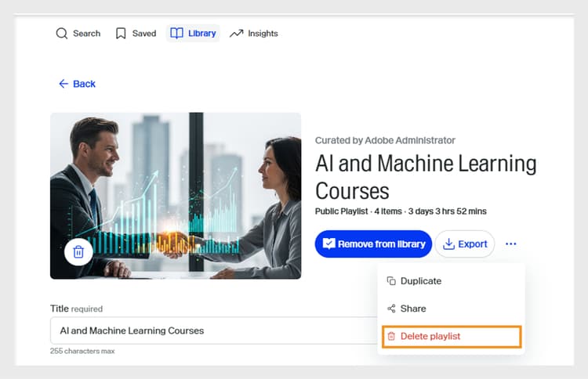The width and height of the screenshot is (588, 379).
Task: Open the Search tab
Action: [78, 34]
